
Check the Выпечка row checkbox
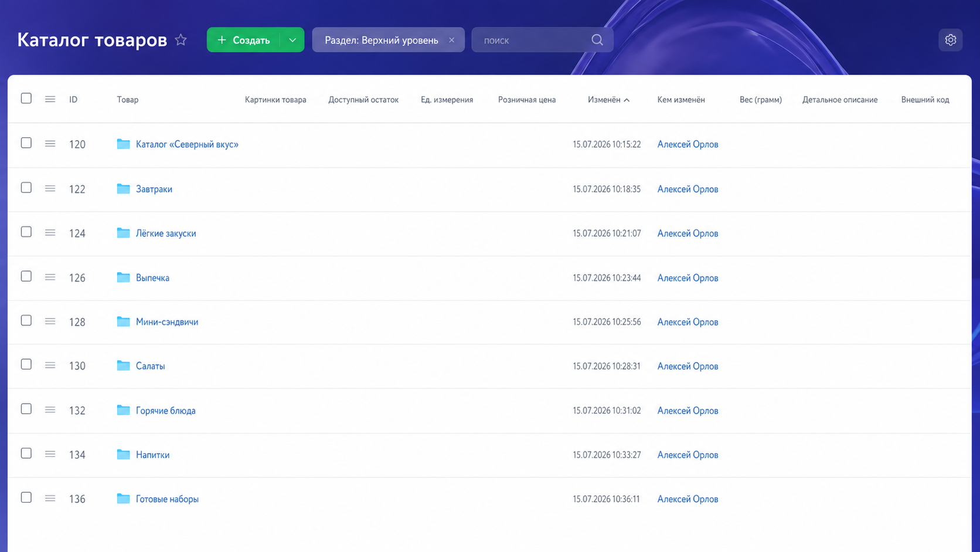(26, 276)
